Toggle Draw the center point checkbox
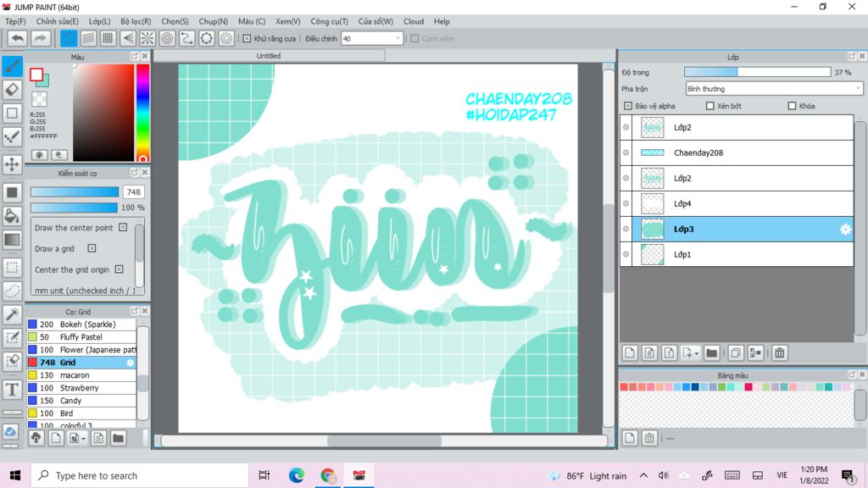Screen dimensions: 868x488 coord(123,227)
